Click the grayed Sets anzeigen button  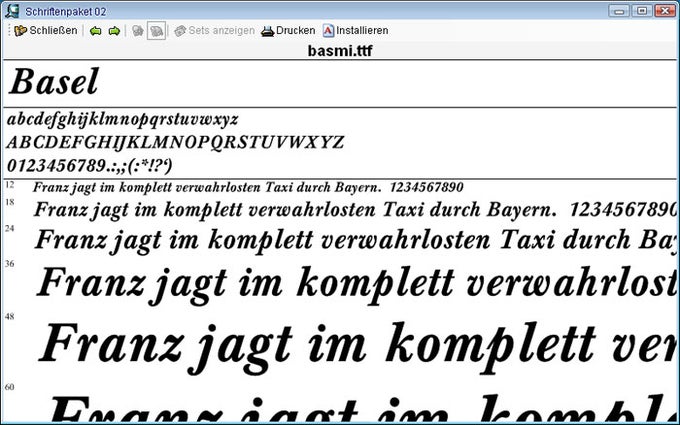tap(215, 31)
